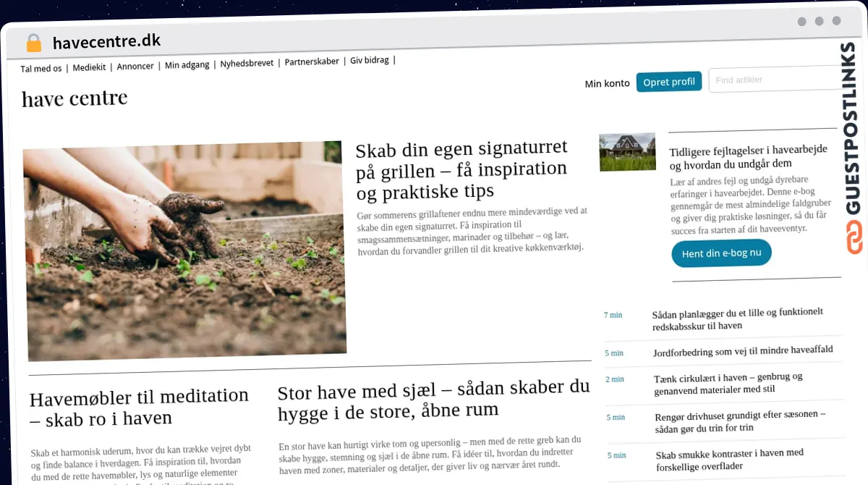Click the Stor have article summary paragraph
This screenshot has height=485, width=868.
click(x=430, y=456)
